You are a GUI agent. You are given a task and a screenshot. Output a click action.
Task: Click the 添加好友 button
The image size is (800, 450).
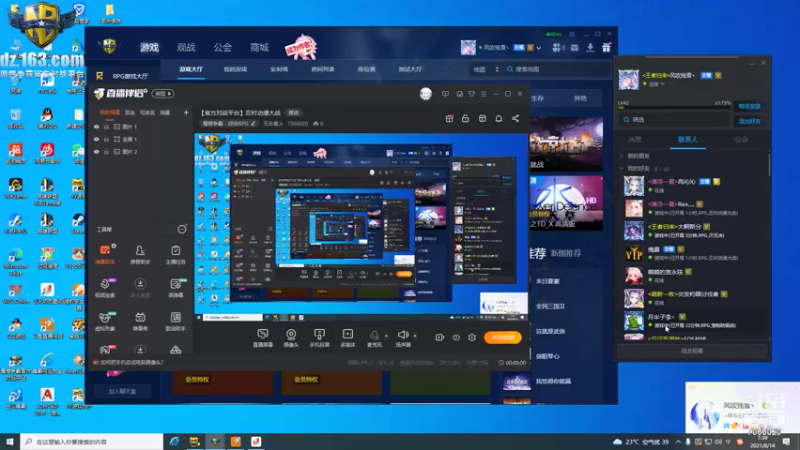pos(749,121)
